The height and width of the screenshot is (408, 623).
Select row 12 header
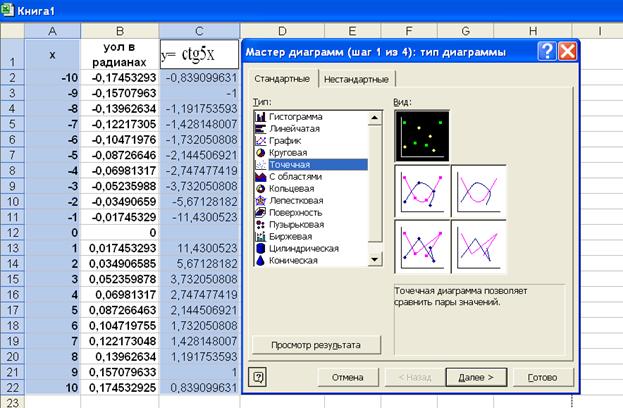13,232
